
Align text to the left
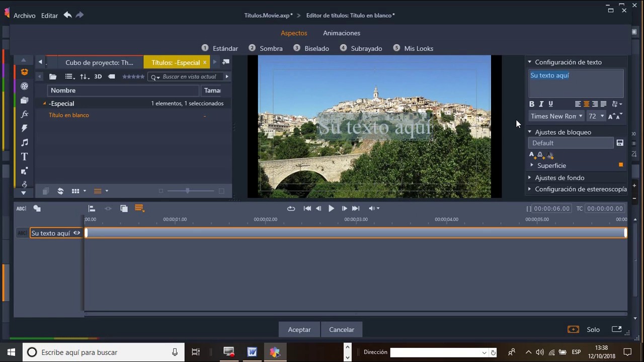pos(578,104)
